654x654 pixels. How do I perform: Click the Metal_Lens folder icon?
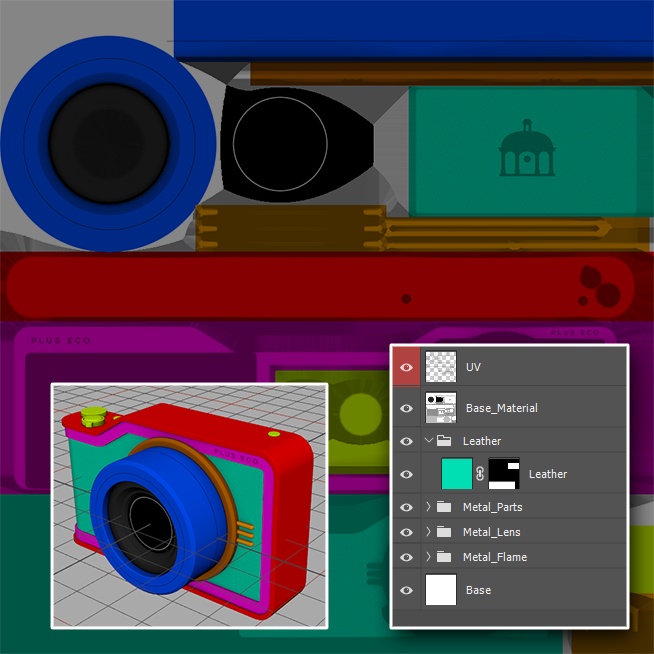click(x=444, y=532)
